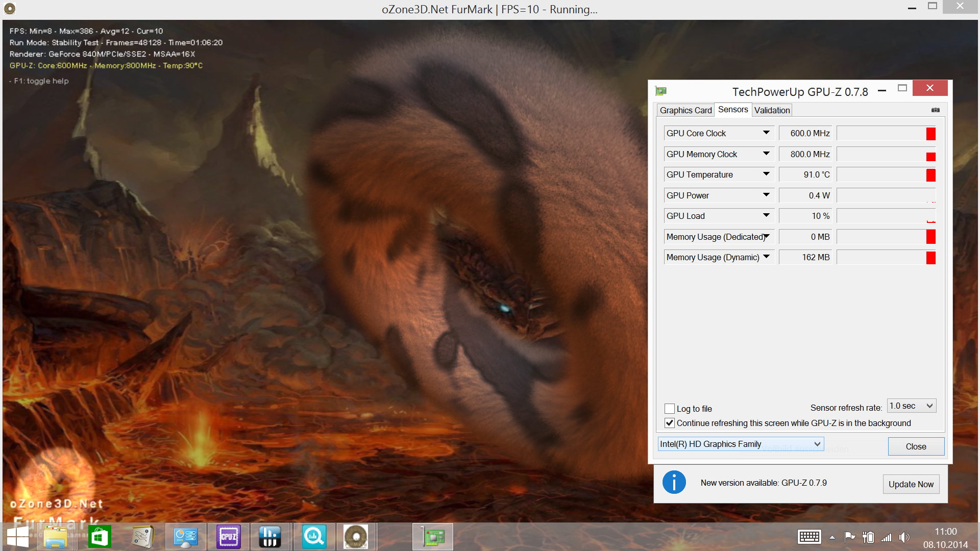Expand the GPU Core Clock sensor dropdown
The height and width of the screenshot is (551, 980).
(x=766, y=133)
